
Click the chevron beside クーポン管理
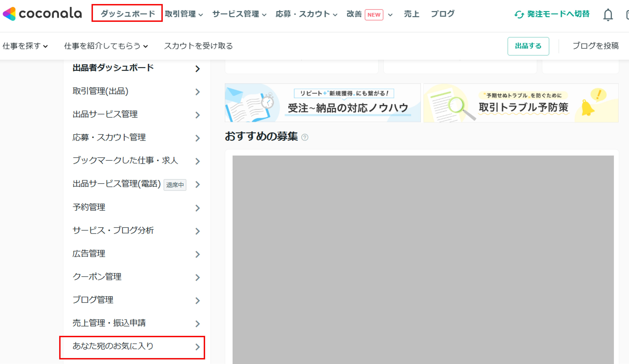(197, 278)
